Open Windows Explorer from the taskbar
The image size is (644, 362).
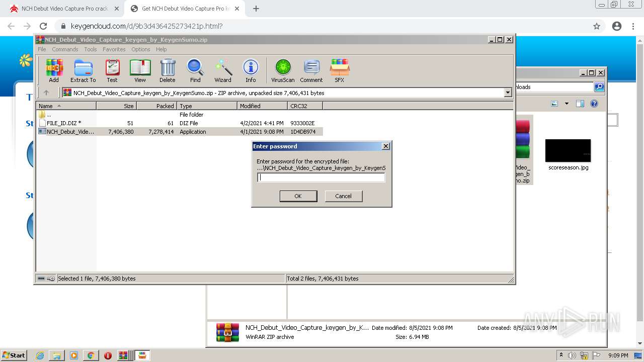tap(57, 355)
